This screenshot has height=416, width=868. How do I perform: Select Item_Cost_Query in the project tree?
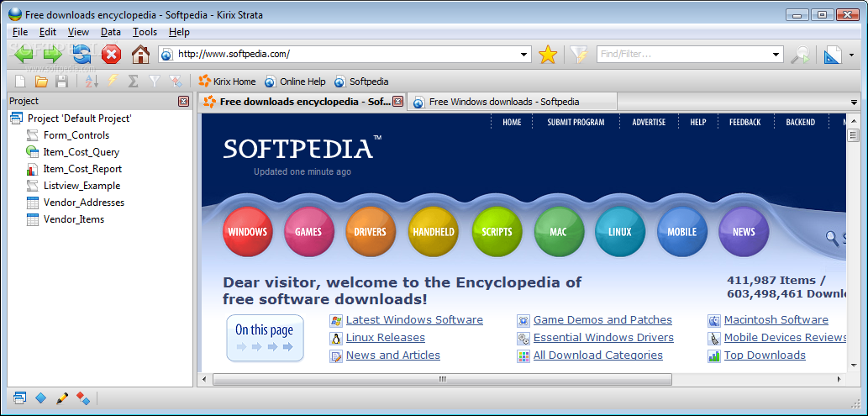pos(82,152)
